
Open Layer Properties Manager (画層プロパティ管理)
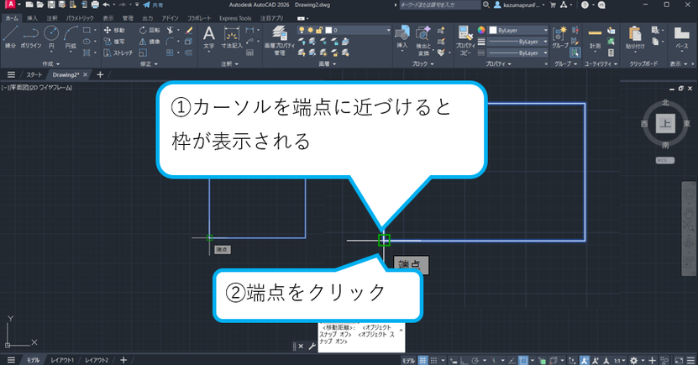pyautogui.click(x=280, y=40)
